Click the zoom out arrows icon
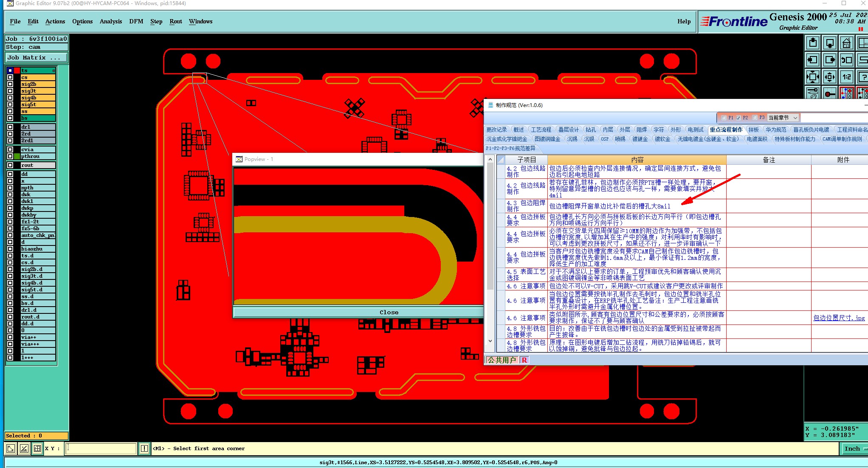The height and width of the screenshot is (468, 868). (x=829, y=77)
